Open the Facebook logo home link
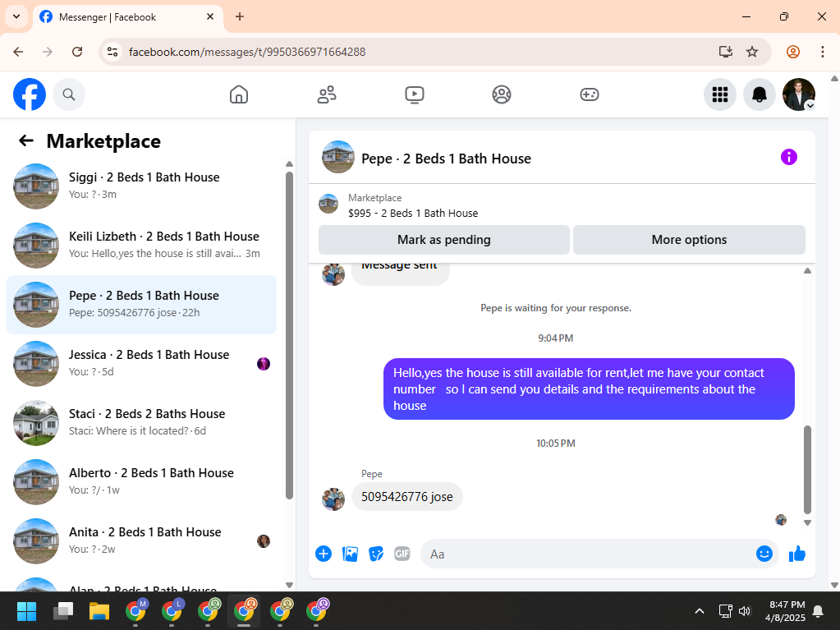840x630 pixels. [x=30, y=94]
